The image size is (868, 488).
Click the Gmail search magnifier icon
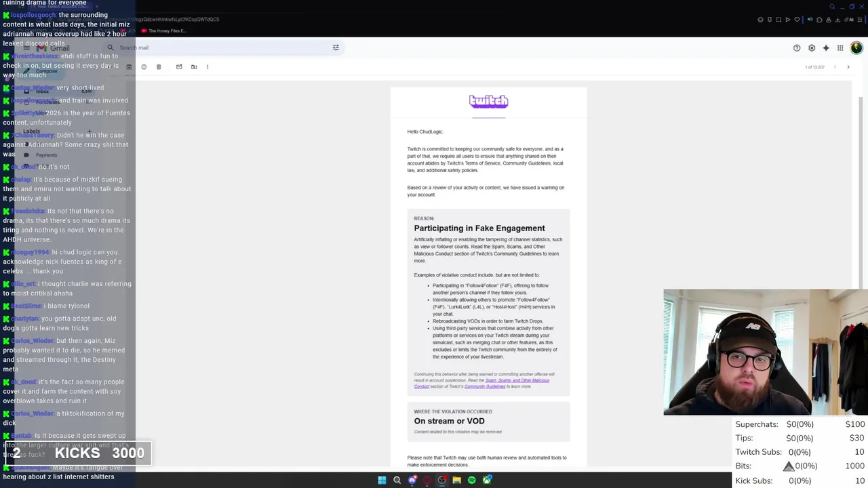click(111, 47)
